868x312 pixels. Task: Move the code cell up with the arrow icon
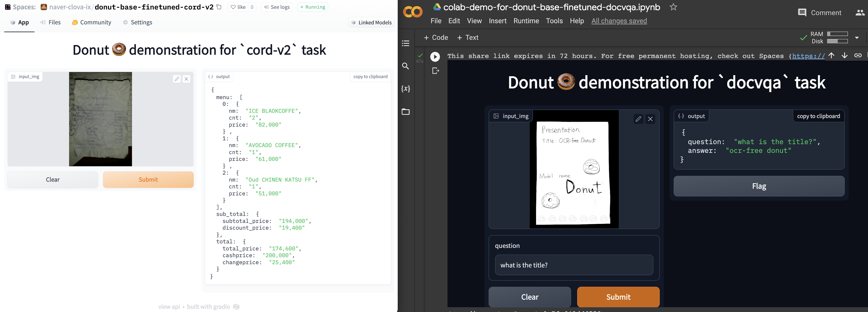[832, 55]
